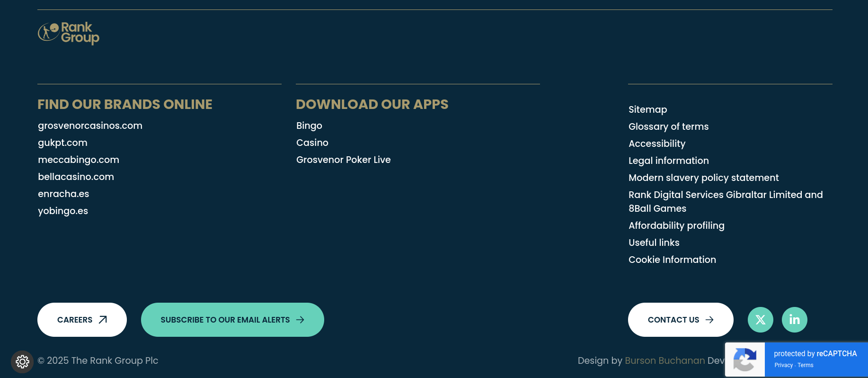The image size is (868, 378).
Task: Open Affordability profiling link
Action: (x=676, y=225)
